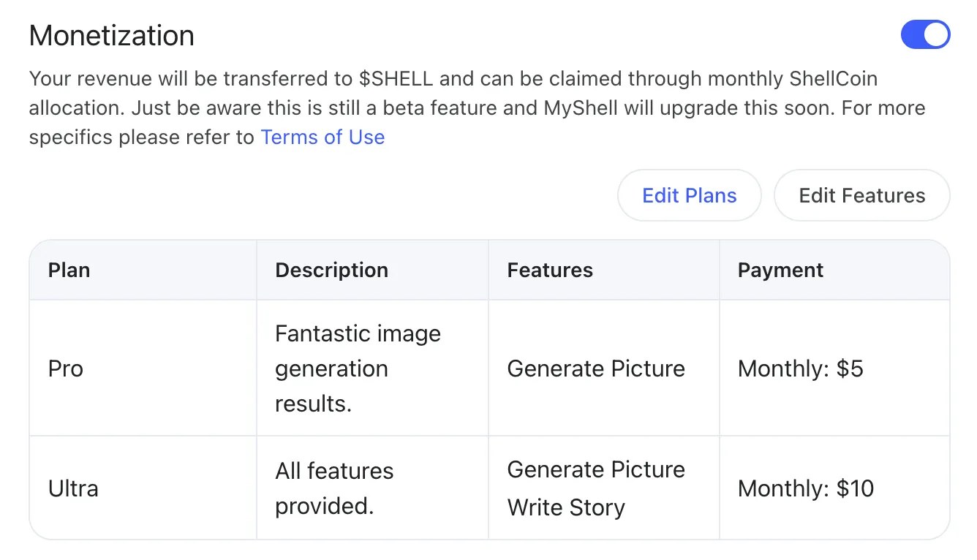
Task: Select the Write Story feature entry
Action: pos(566,507)
